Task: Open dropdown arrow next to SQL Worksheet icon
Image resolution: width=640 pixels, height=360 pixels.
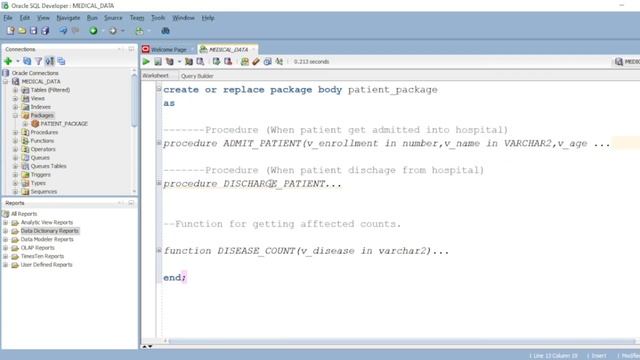Action: (x=149, y=31)
